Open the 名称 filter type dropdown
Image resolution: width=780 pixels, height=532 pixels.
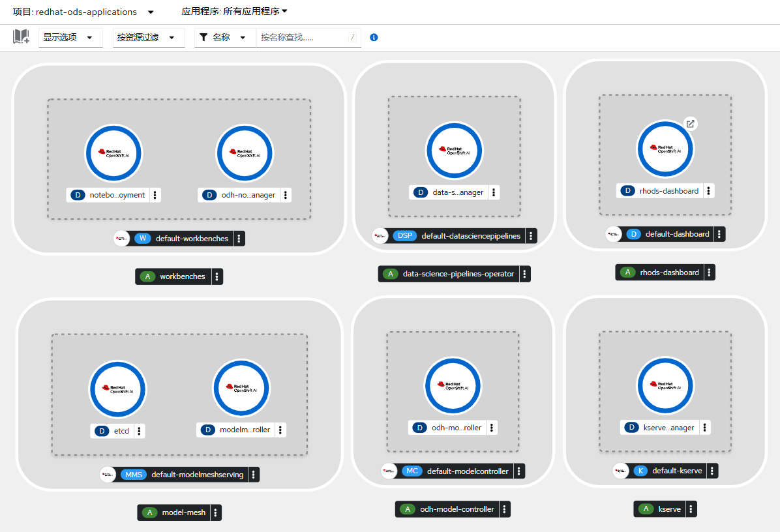click(225, 37)
